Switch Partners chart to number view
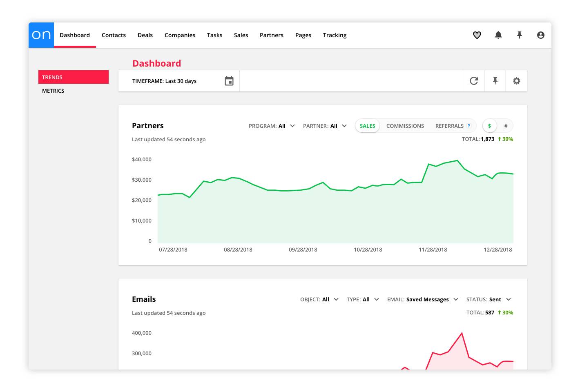 pos(506,126)
